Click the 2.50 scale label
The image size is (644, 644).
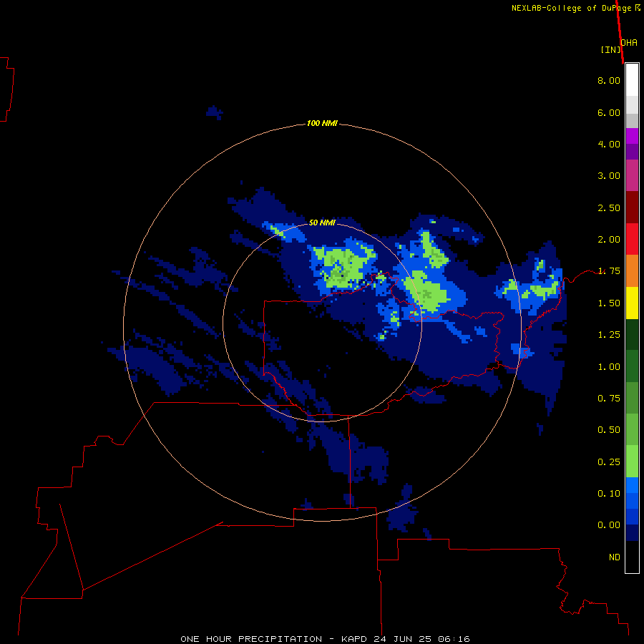click(609, 208)
